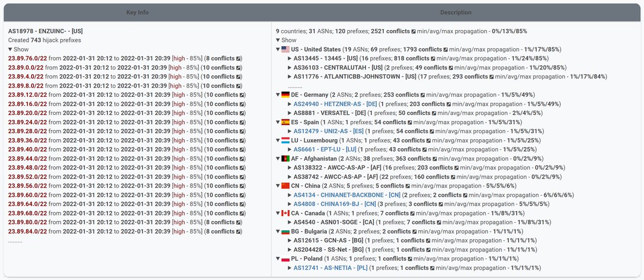644x280 pixels.
Task: Open conflicts link icon for prefix 23.89.56.0/22
Action: (242, 186)
